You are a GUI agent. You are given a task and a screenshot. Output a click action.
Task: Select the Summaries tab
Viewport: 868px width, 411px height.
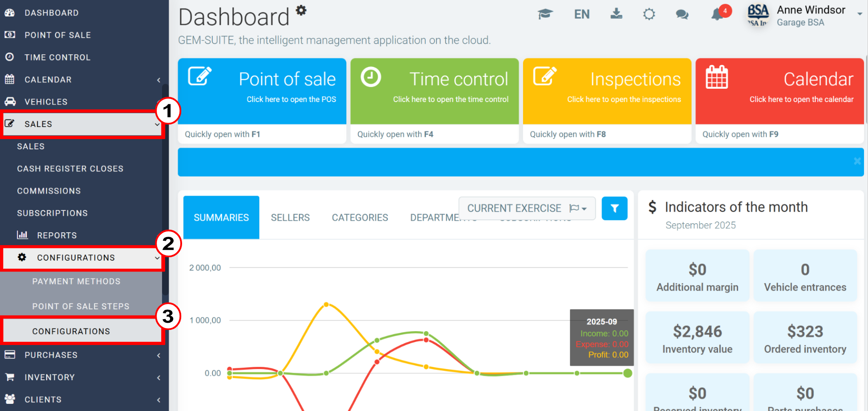[x=221, y=218]
